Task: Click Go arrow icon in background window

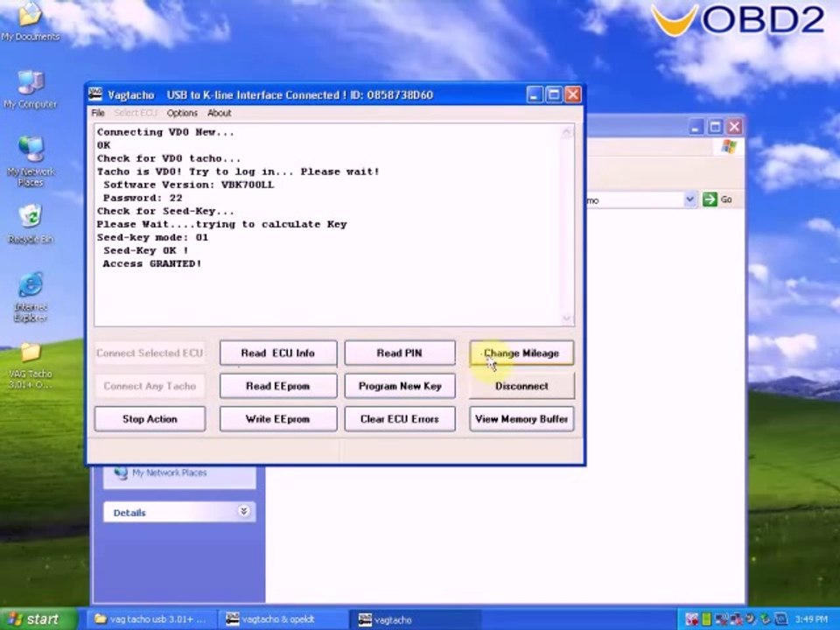Action: coord(710,199)
